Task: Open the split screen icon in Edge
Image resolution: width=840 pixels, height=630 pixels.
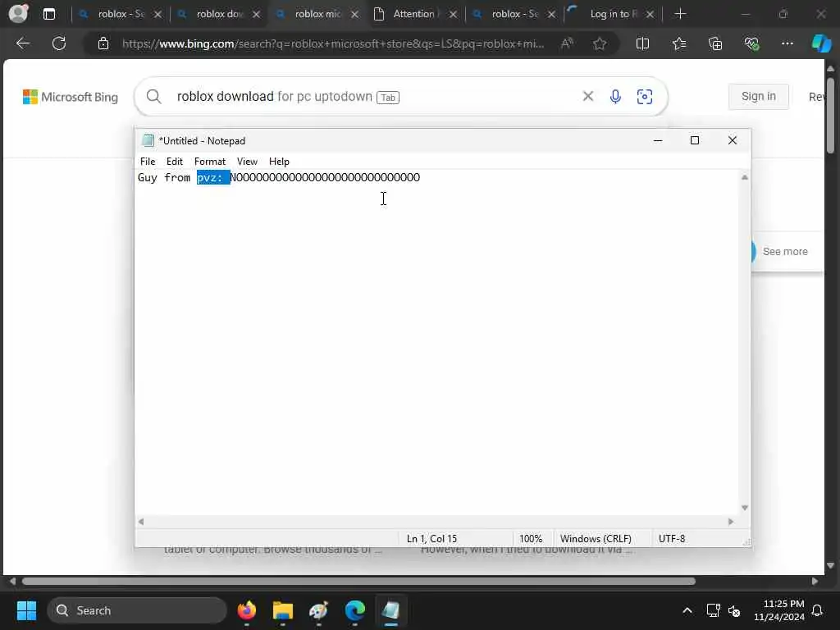Action: (642, 43)
